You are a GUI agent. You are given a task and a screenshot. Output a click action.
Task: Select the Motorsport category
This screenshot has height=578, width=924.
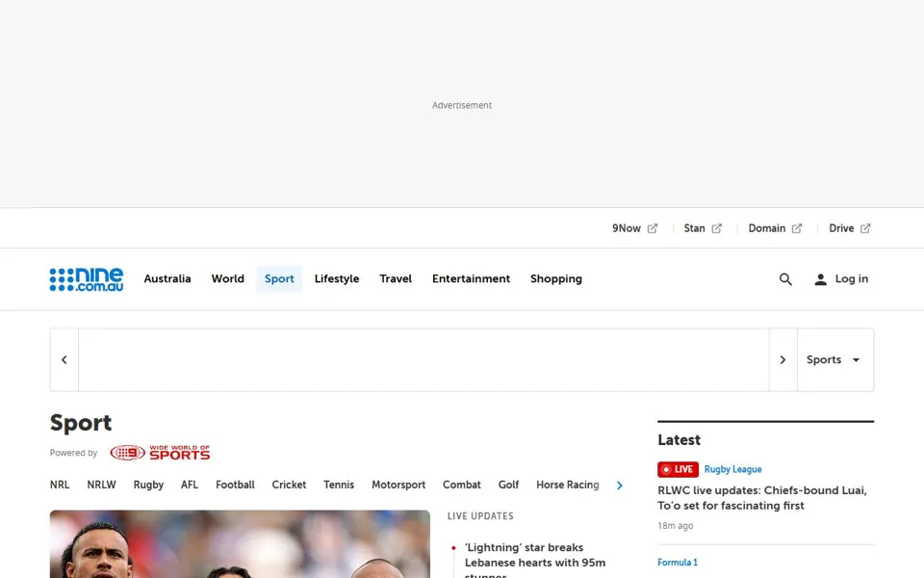point(398,485)
